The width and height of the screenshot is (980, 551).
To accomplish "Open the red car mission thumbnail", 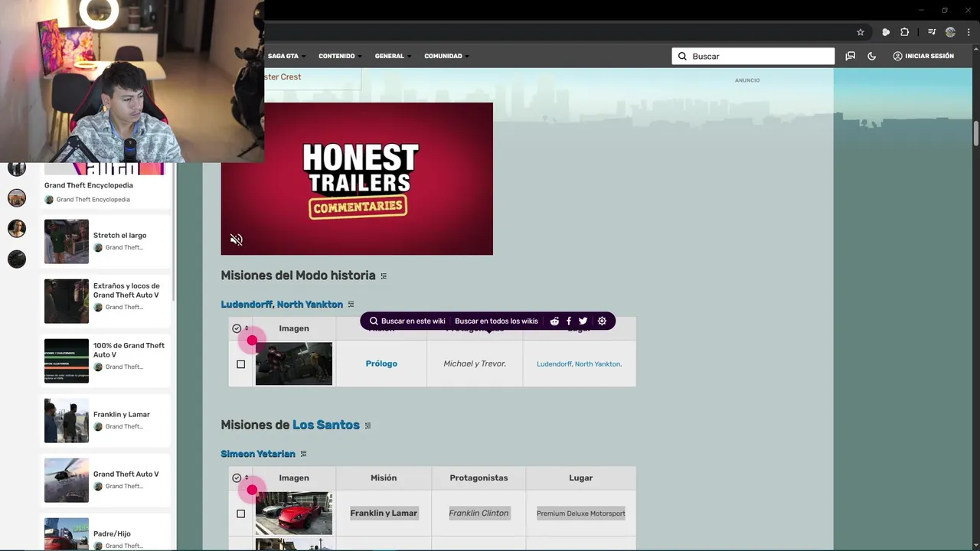I will pyautogui.click(x=294, y=513).
